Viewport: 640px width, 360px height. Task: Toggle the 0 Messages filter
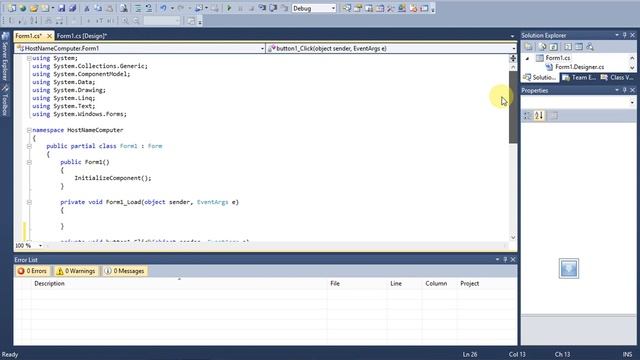[124, 271]
